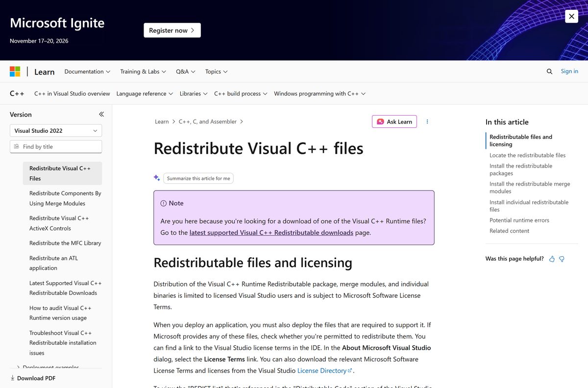Click the filter icon in Find by title
Image resolution: width=588 pixels, height=388 pixels.
tap(17, 146)
